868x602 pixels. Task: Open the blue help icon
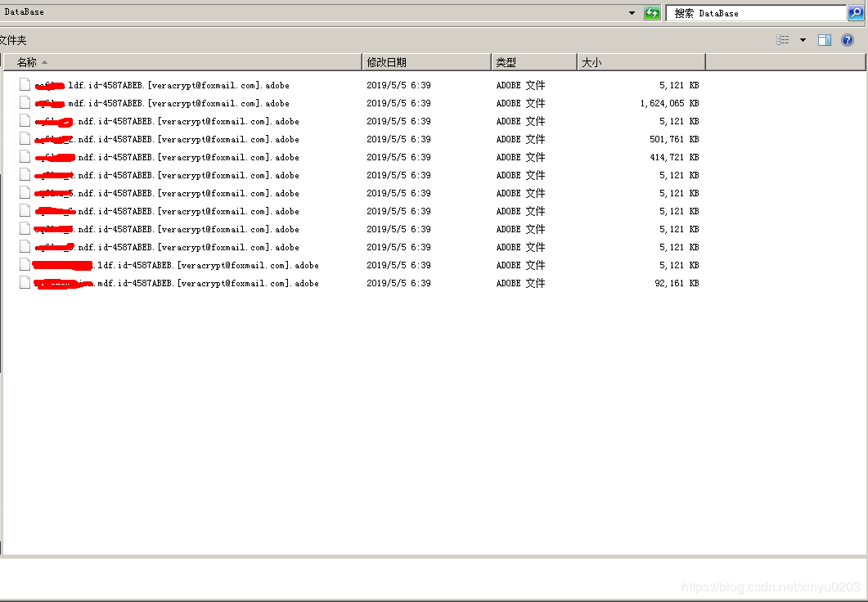847,40
